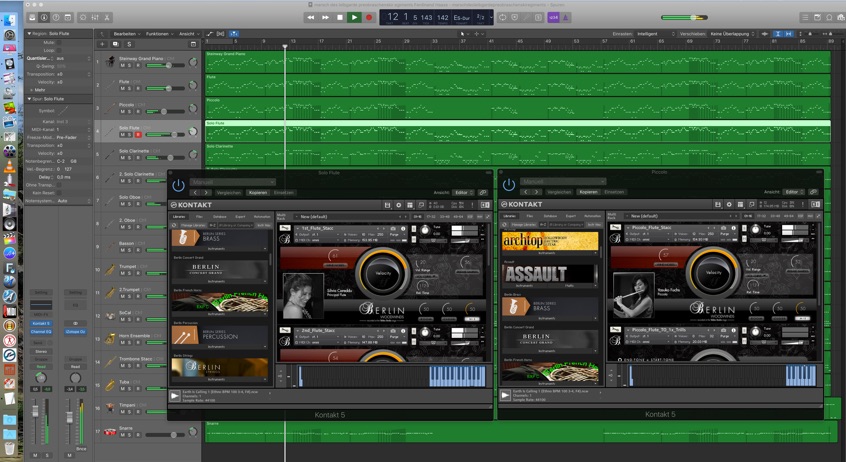The height and width of the screenshot is (462, 846).
Task: Toggle the purple Metronome icon
Action: (x=565, y=17)
